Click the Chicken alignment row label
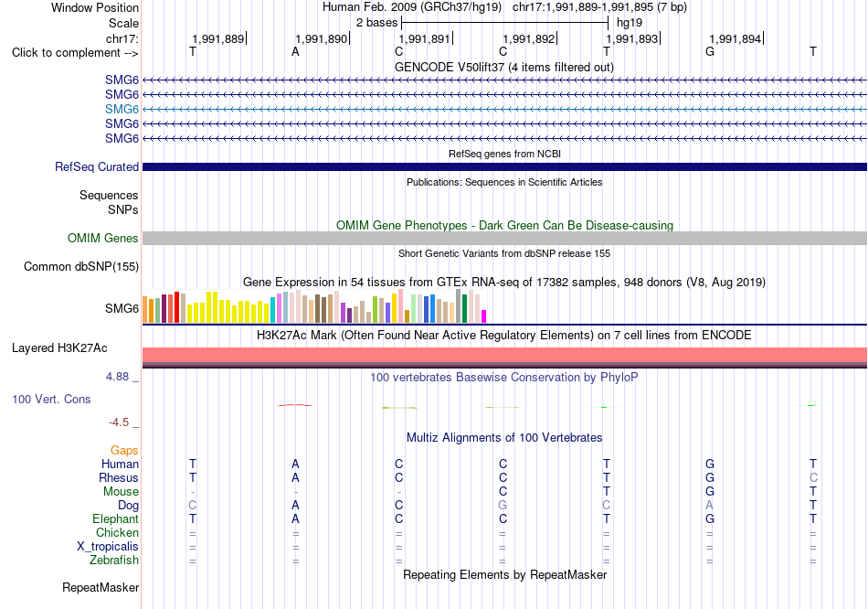The width and height of the screenshot is (868, 609). 117,532
